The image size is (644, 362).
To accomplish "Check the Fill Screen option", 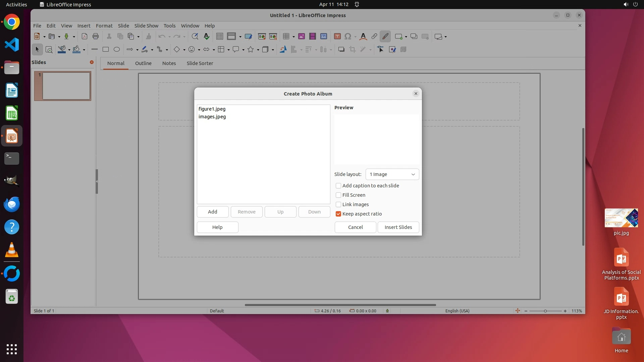I will click(x=338, y=195).
